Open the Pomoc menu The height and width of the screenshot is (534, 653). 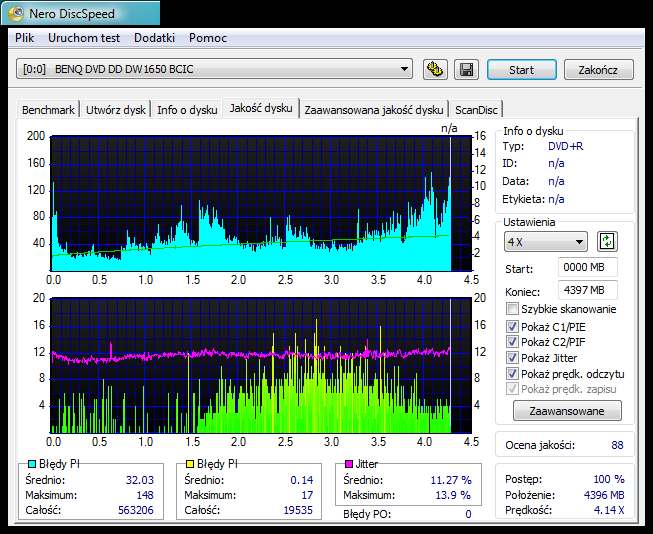(x=208, y=38)
